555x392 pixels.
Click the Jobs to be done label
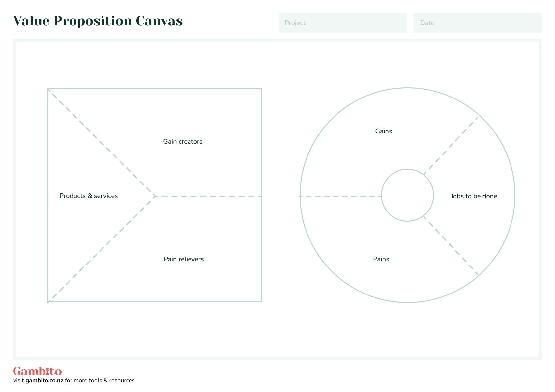click(x=474, y=196)
